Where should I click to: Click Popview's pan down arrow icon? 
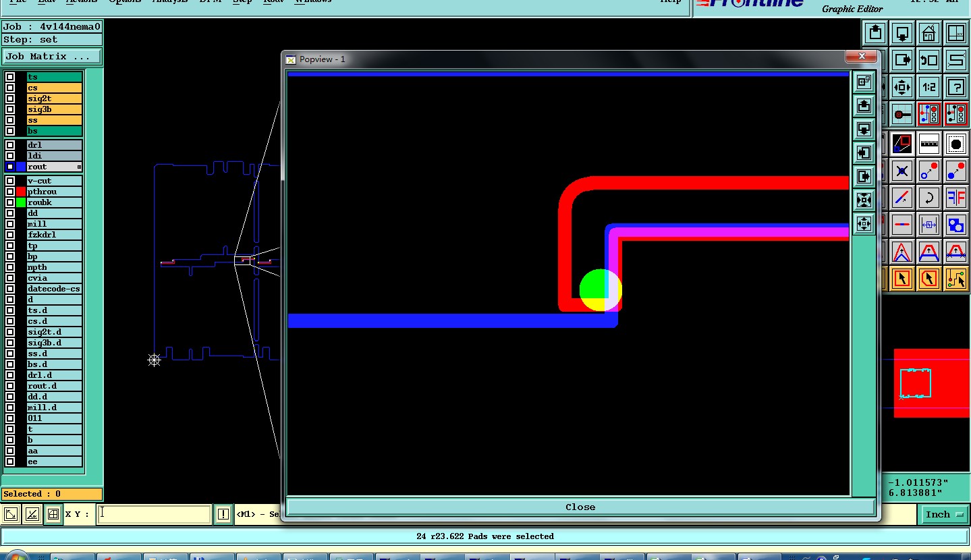pyautogui.click(x=864, y=129)
